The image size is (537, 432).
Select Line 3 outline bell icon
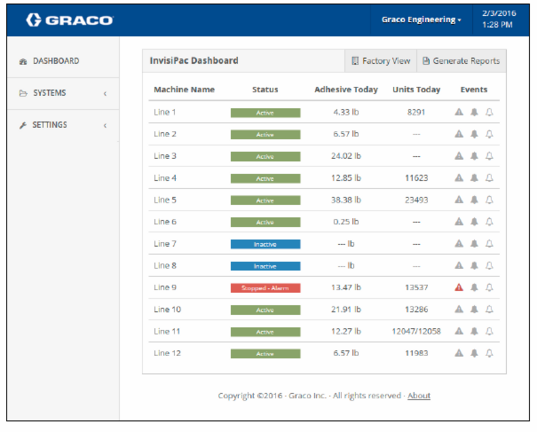[489, 156]
